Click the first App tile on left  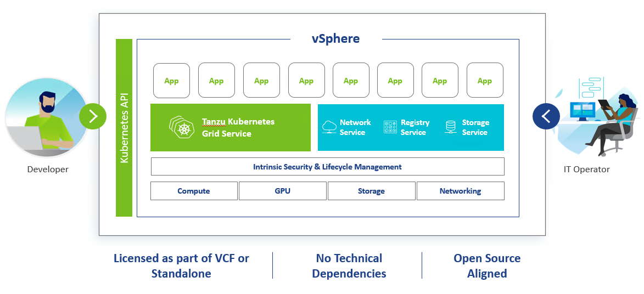(x=171, y=81)
